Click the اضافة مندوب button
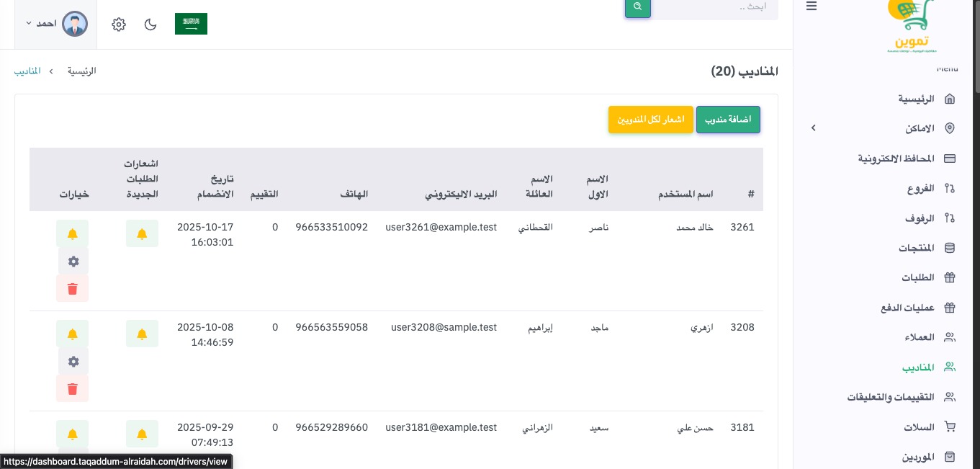 (x=728, y=120)
